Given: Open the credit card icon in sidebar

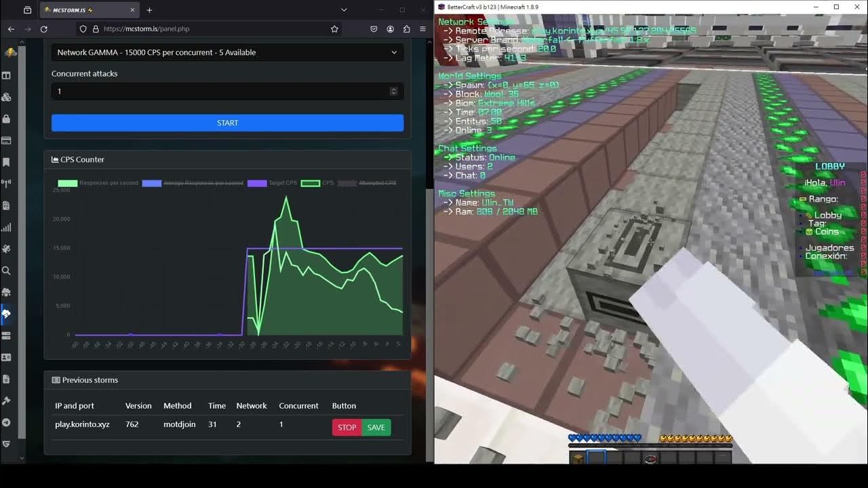Looking at the screenshot, I should pyautogui.click(x=6, y=140).
